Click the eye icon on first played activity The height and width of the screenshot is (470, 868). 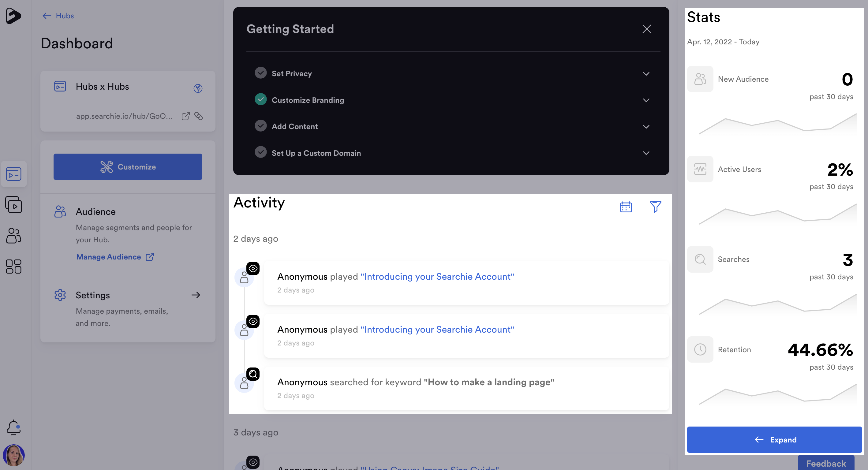[253, 269]
